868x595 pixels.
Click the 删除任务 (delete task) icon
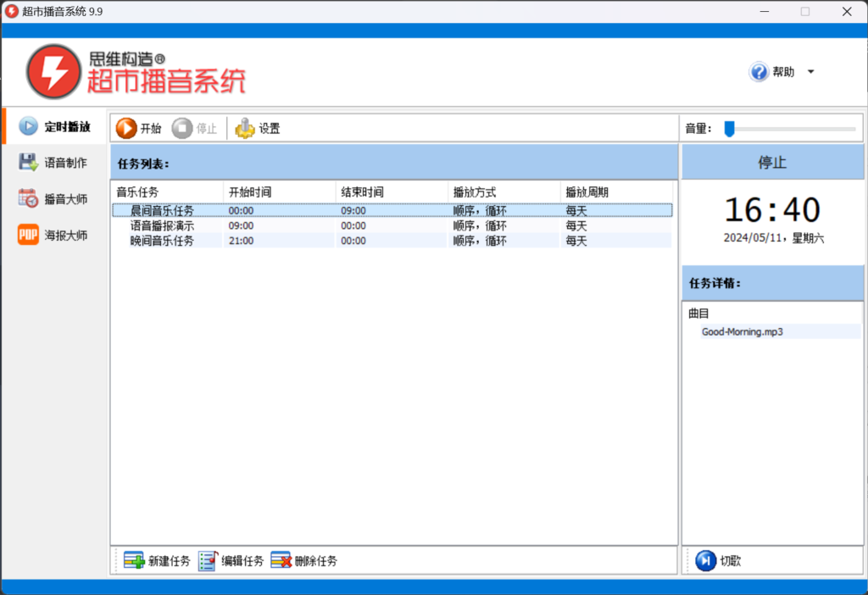pyautogui.click(x=281, y=560)
